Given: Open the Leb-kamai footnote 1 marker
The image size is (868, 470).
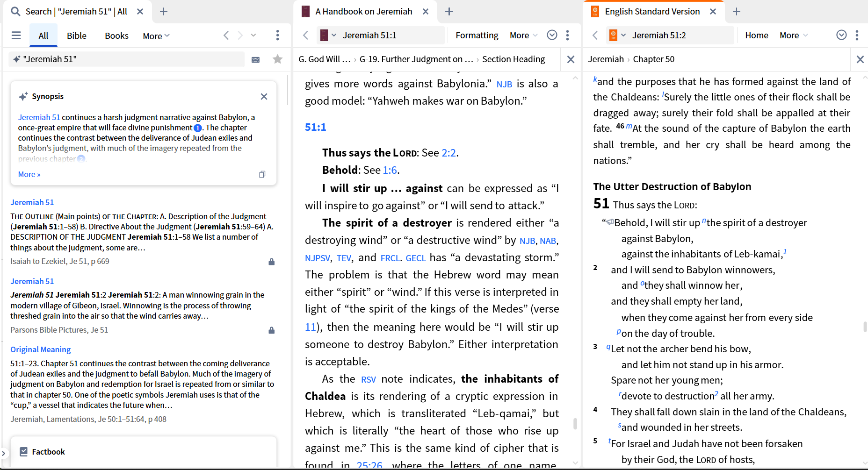Looking at the screenshot, I should click(x=785, y=252).
